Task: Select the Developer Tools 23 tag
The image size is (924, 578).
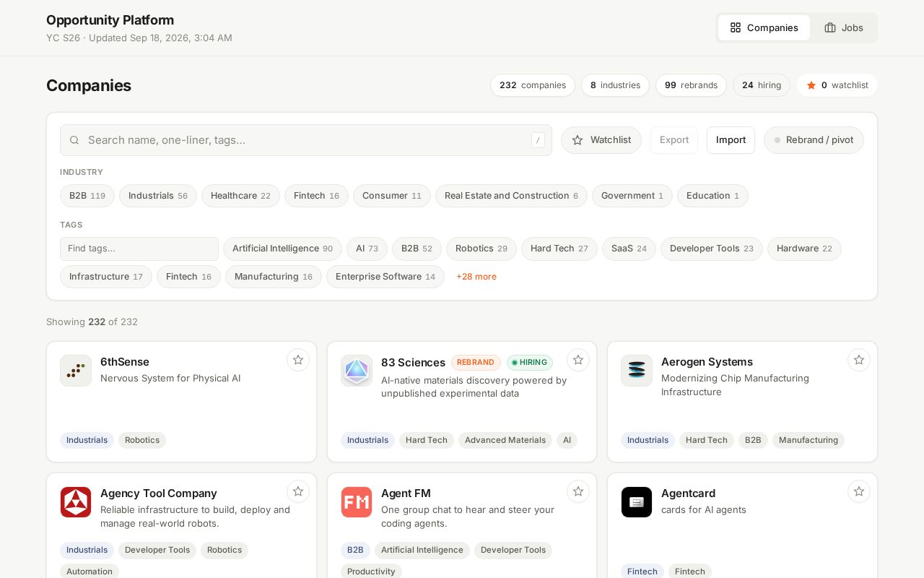Action: pyautogui.click(x=712, y=249)
